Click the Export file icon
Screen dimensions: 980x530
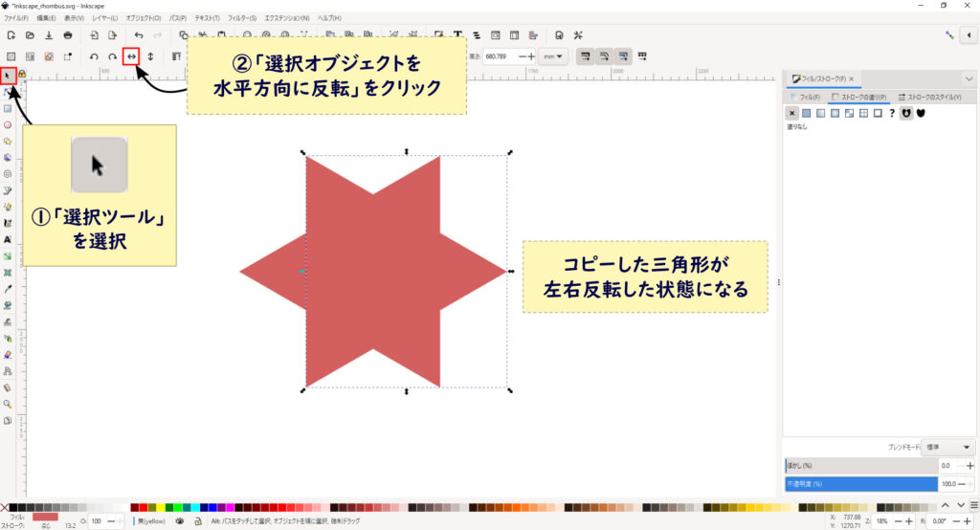113,35
